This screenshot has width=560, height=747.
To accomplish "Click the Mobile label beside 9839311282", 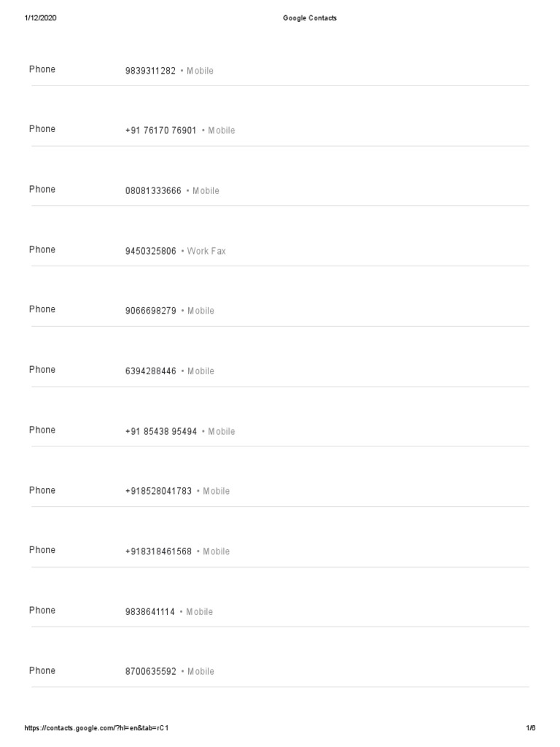I will click(x=200, y=71).
